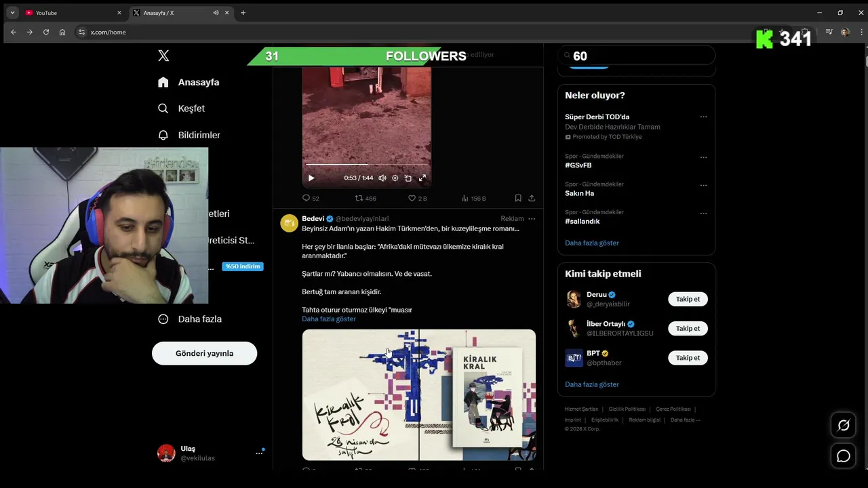Click the video progress bar
The height and width of the screenshot is (488, 868).
tap(366, 164)
